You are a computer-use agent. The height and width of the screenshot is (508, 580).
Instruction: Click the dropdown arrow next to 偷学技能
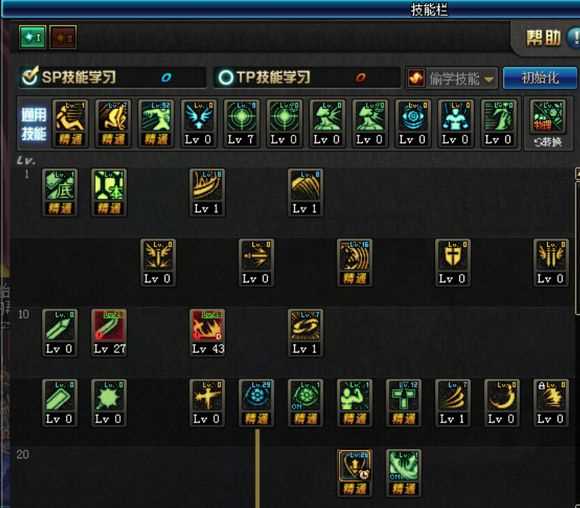(489, 79)
